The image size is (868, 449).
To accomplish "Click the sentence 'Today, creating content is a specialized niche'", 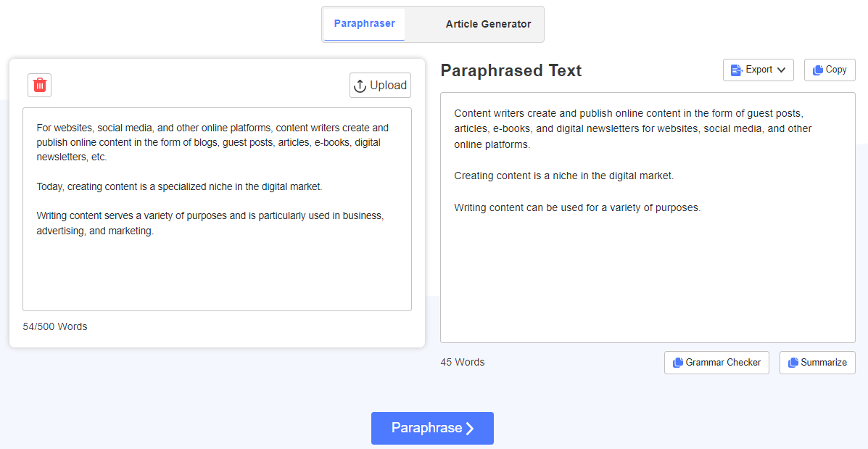I will tap(179, 186).
